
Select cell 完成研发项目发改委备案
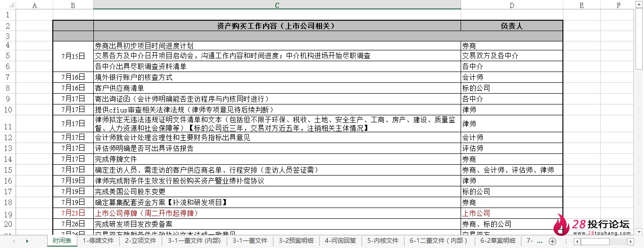point(277,224)
